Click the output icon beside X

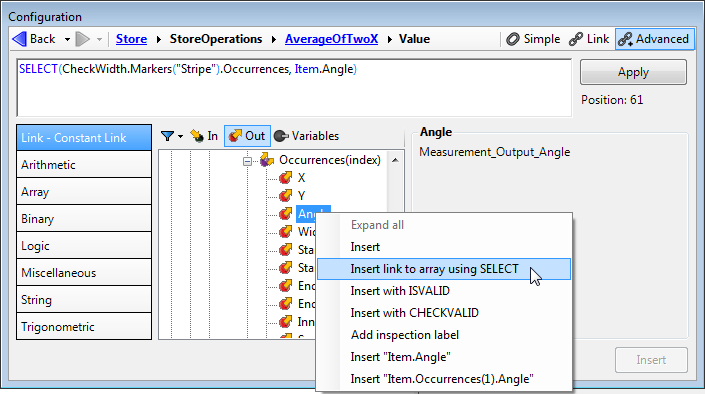point(285,178)
